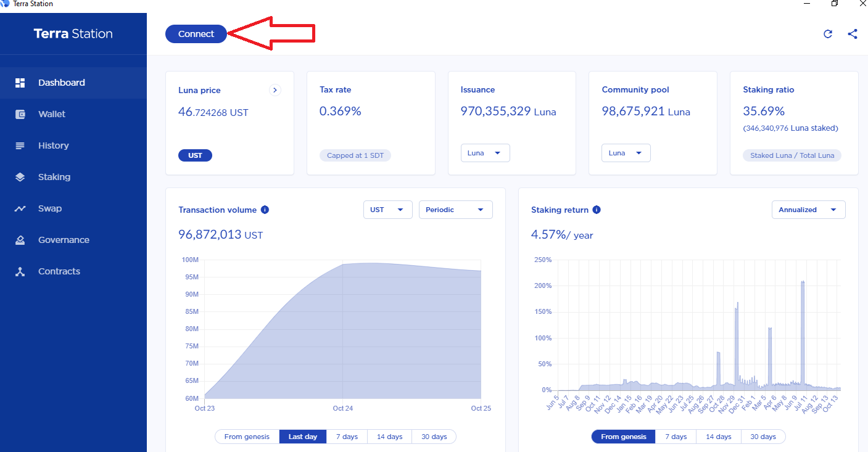Image resolution: width=868 pixels, height=452 pixels.
Task: Click the info icon beside Transaction volume
Action: (x=265, y=210)
